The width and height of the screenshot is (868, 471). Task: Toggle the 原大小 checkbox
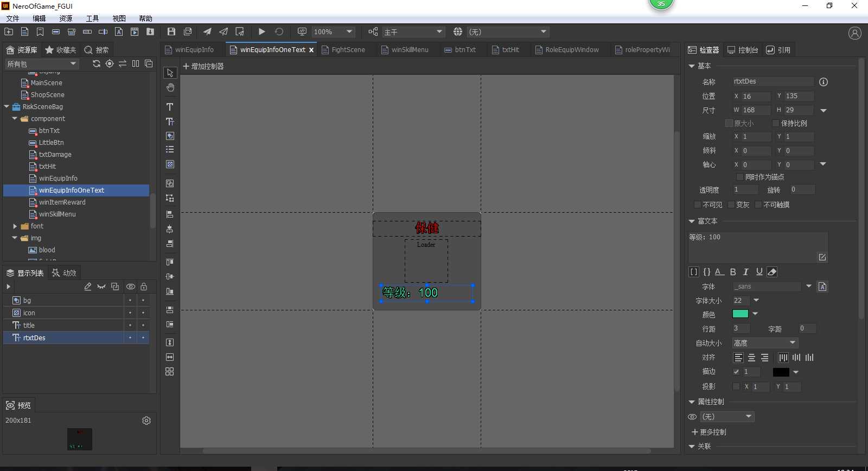coord(729,123)
